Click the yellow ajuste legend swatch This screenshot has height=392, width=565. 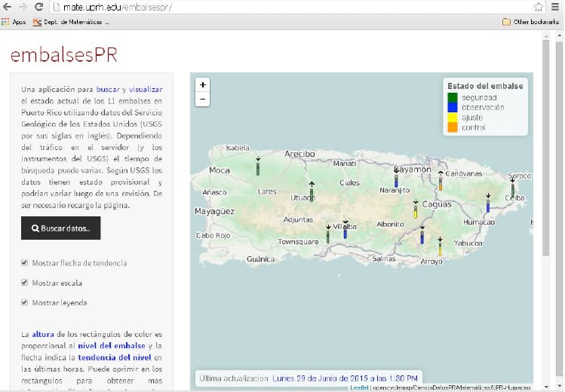tap(453, 118)
